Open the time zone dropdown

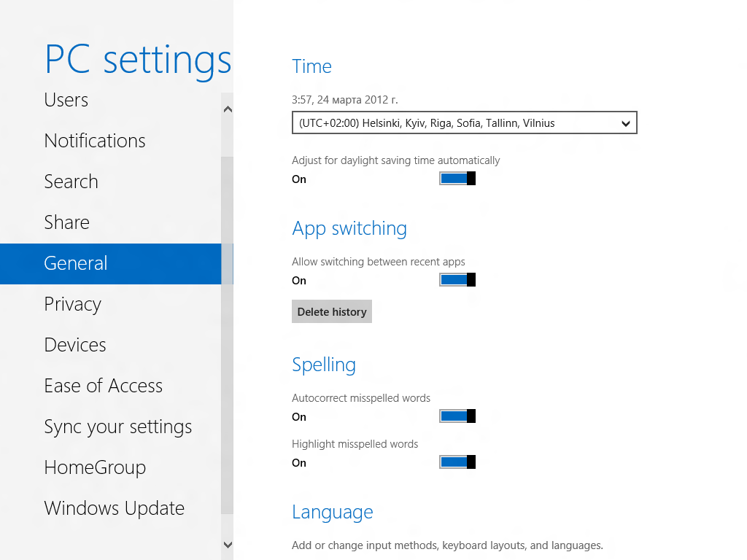pyautogui.click(x=465, y=122)
